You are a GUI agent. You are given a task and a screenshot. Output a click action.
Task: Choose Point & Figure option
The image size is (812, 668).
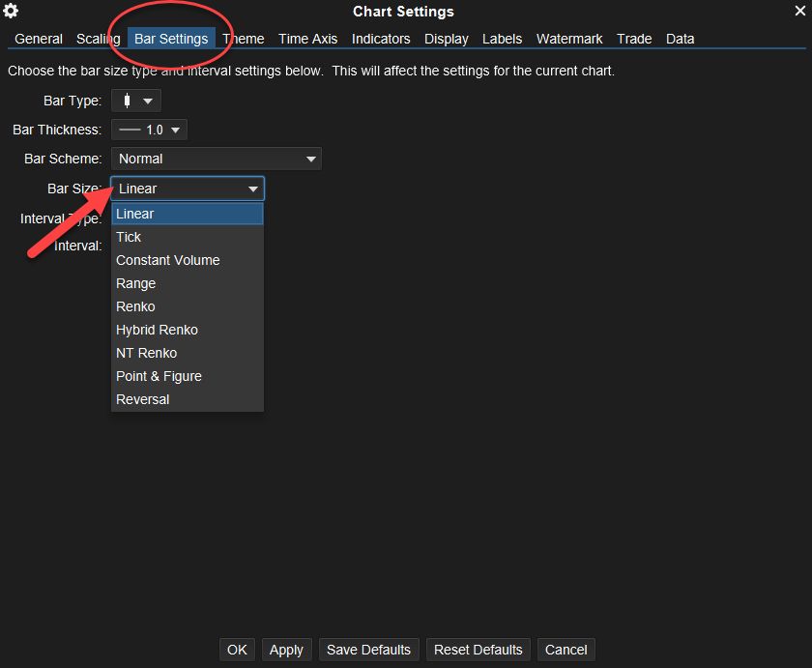[159, 376]
